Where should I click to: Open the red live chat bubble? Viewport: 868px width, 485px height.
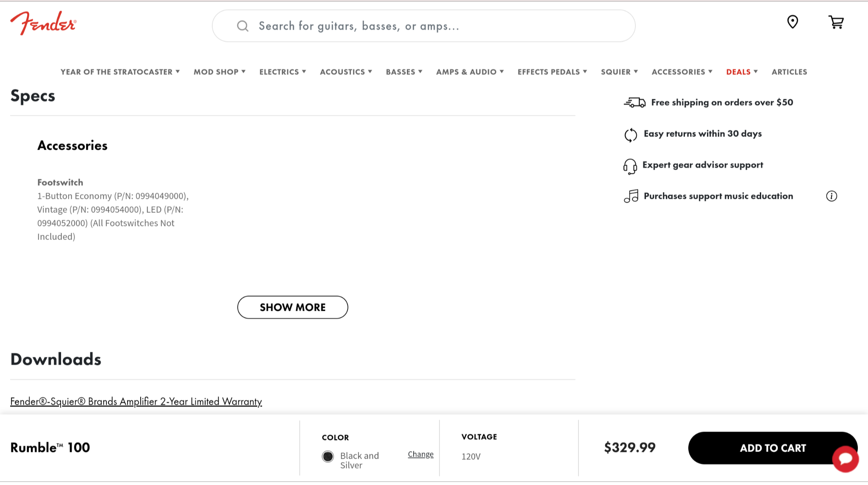click(846, 459)
